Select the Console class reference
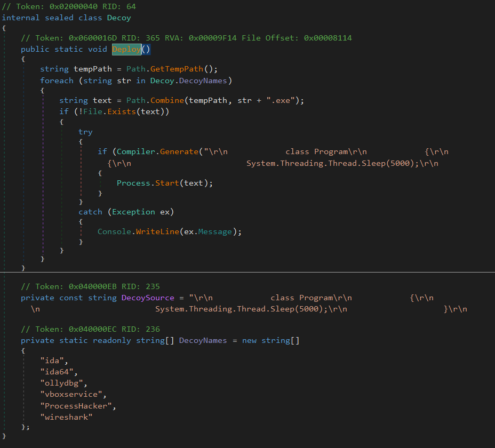The image size is (495, 448). coord(114,231)
